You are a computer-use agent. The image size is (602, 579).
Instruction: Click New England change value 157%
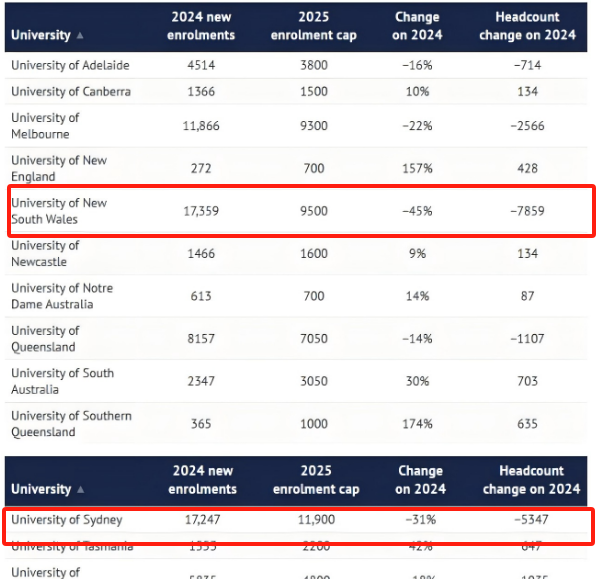coord(417,169)
